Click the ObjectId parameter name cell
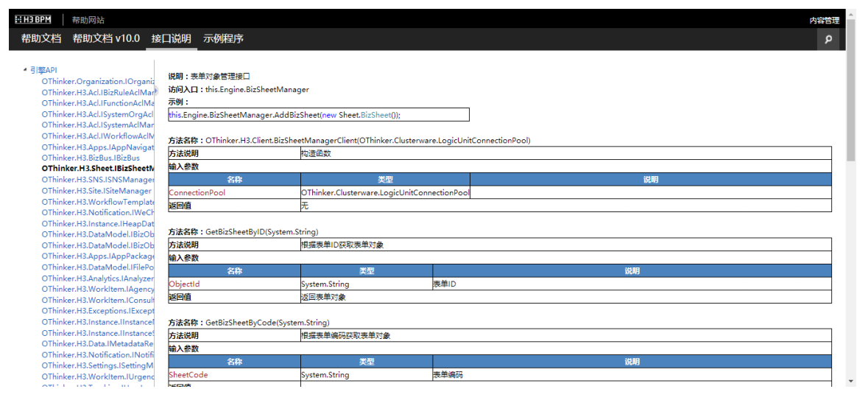The width and height of the screenshot is (868, 403). (x=234, y=284)
